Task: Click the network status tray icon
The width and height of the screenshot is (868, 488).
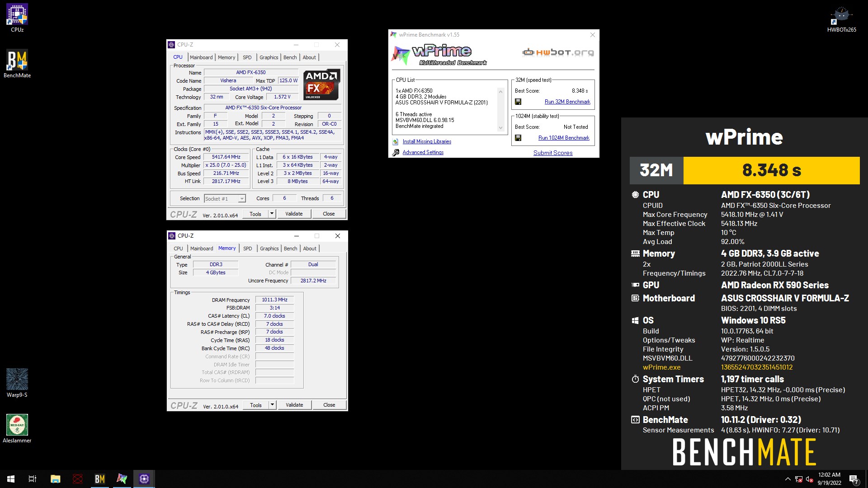Action: (x=799, y=479)
